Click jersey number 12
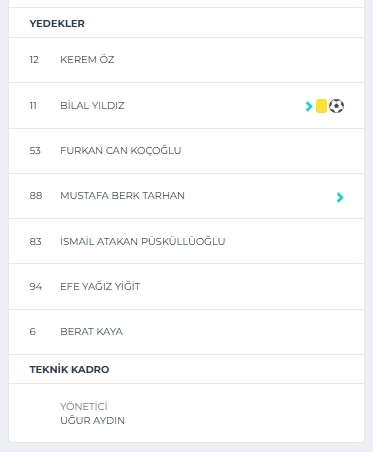This screenshot has width=373, height=452. pos(34,60)
